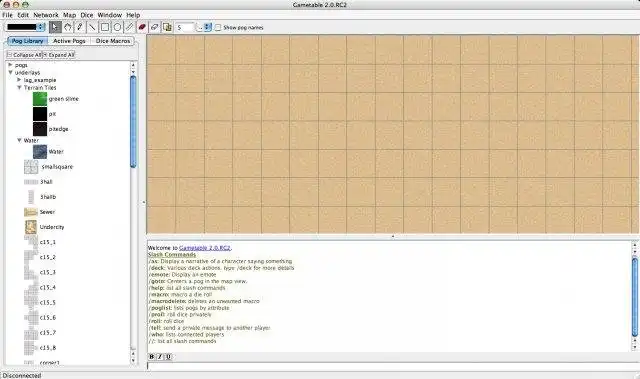Click the Collapse All button
This screenshot has height=379, width=640.
coord(24,55)
